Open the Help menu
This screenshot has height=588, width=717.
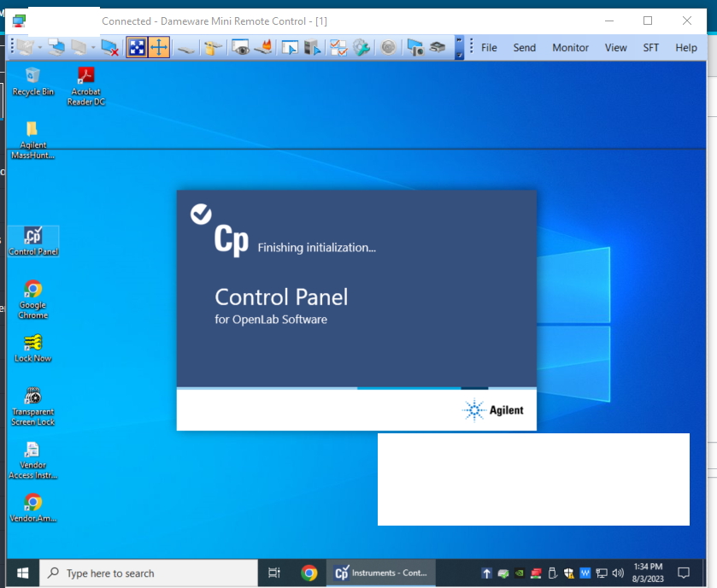click(x=686, y=48)
